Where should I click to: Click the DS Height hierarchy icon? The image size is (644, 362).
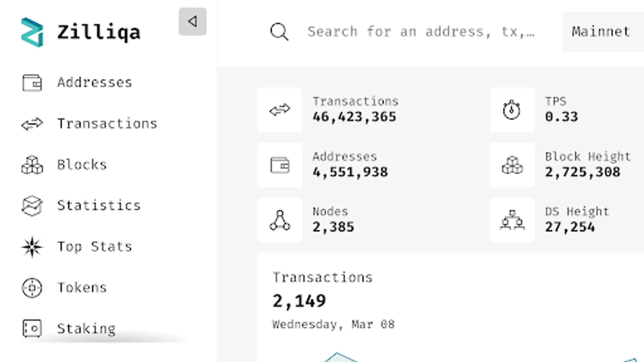click(x=512, y=220)
